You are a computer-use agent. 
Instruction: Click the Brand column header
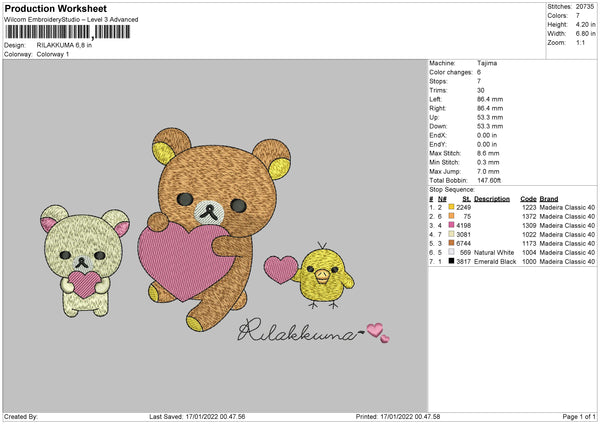point(549,199)
